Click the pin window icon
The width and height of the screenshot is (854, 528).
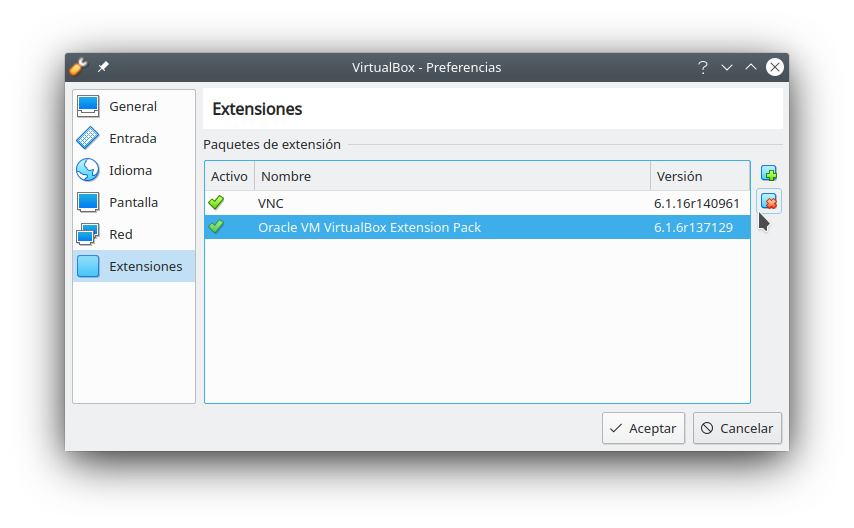103,67
